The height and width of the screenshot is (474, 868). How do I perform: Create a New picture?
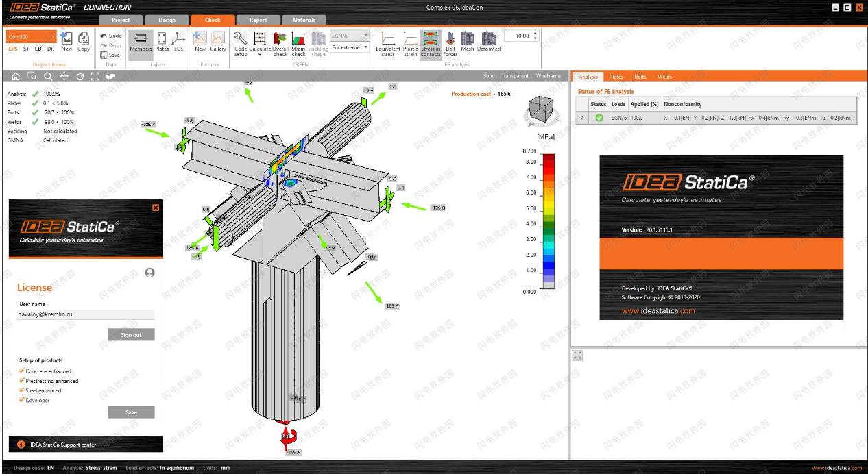point(200,42)
